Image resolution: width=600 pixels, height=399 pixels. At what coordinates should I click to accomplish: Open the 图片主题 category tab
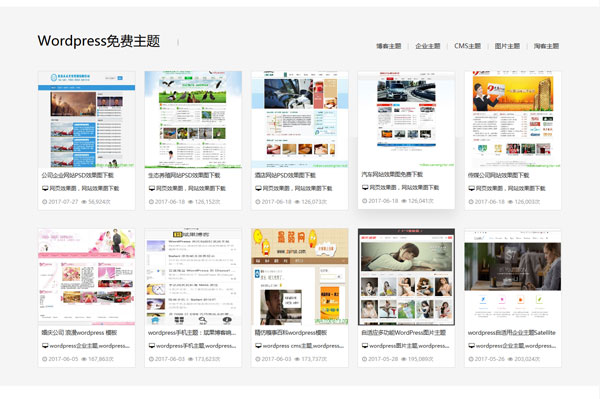[x=507, y=46]
